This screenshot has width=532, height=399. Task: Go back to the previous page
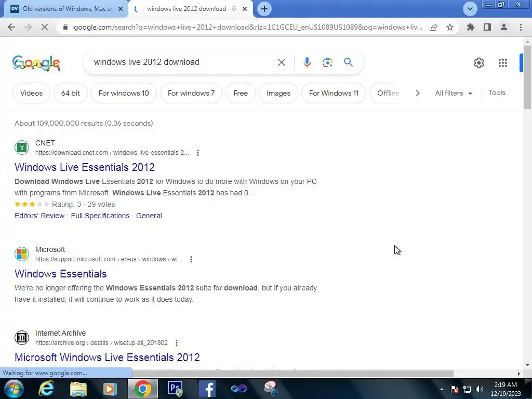point(11,27)
